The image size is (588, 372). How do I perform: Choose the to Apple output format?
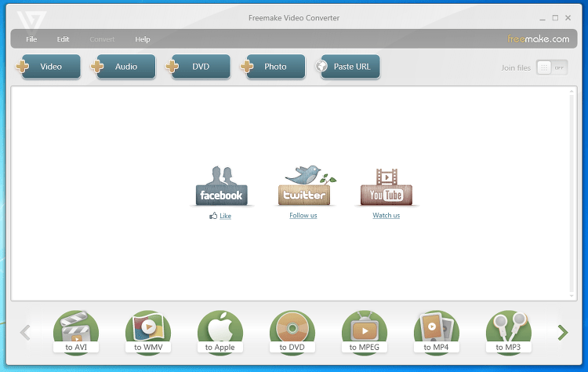(x=220, y=333)
